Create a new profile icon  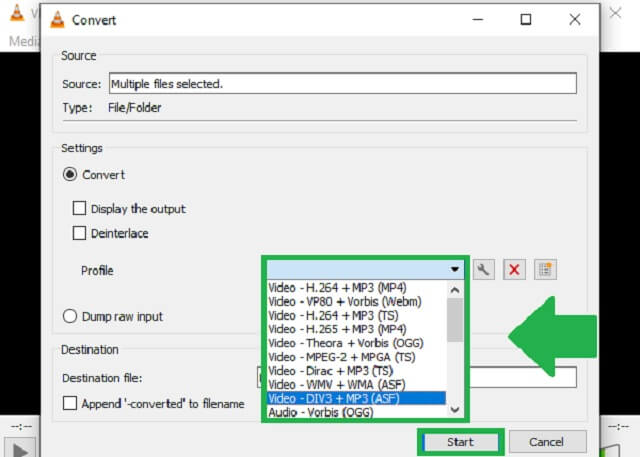point(545,270)
